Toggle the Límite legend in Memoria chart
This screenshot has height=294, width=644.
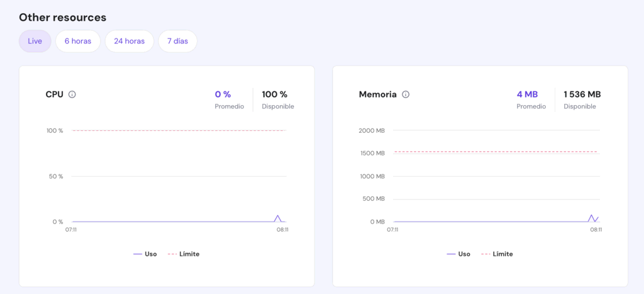tap(497, 254)
